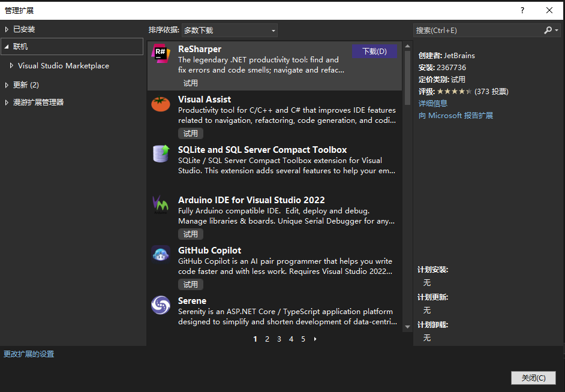The height and width of the screenshot is (392, 565).
Task: Click the ReSharper extension icon
Action: (161, 53)
